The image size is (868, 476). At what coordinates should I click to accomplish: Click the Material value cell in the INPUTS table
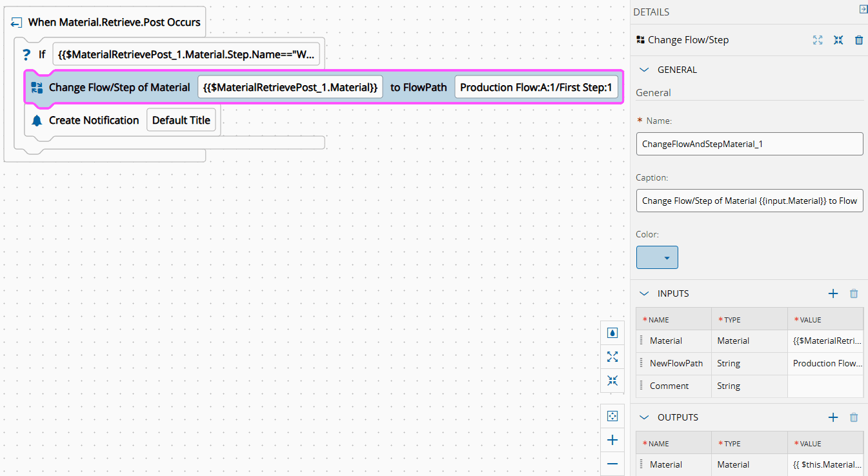[x=825, y=341]
